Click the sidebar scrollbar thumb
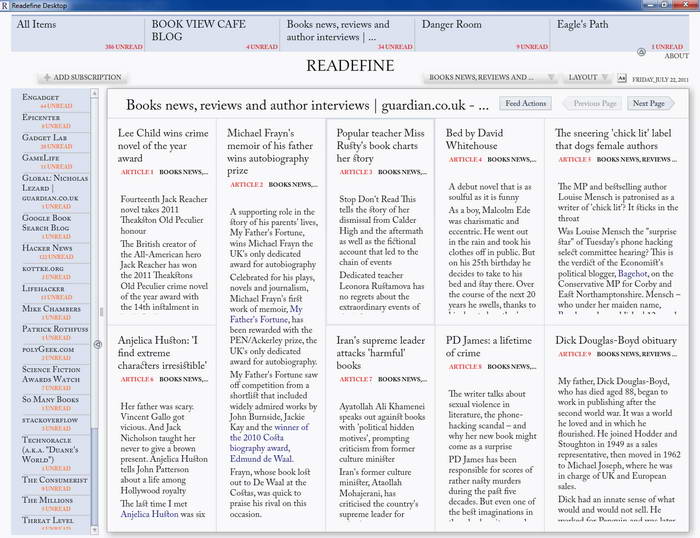700x538 pixels. click(94, 475)
